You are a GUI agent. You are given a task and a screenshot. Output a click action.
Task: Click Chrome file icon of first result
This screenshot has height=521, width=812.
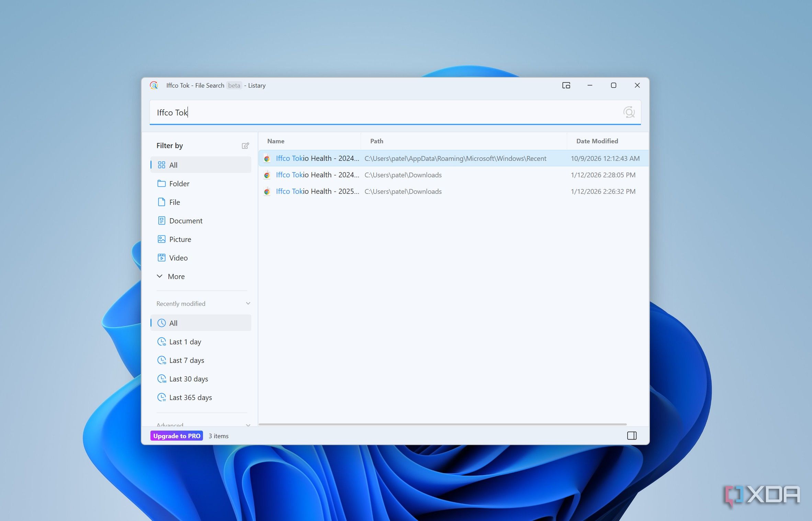[x=267, y=158]
